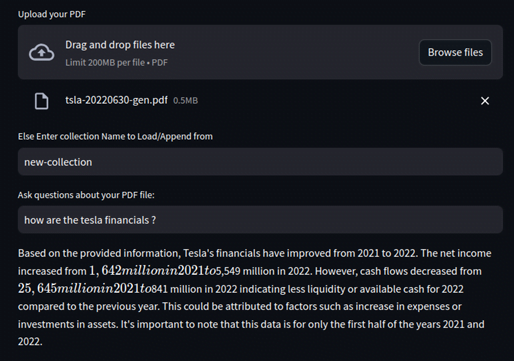The image size is (514, 361).
Task: Click the first line of the answer paragraph
Action: click(x=255, y=253)
